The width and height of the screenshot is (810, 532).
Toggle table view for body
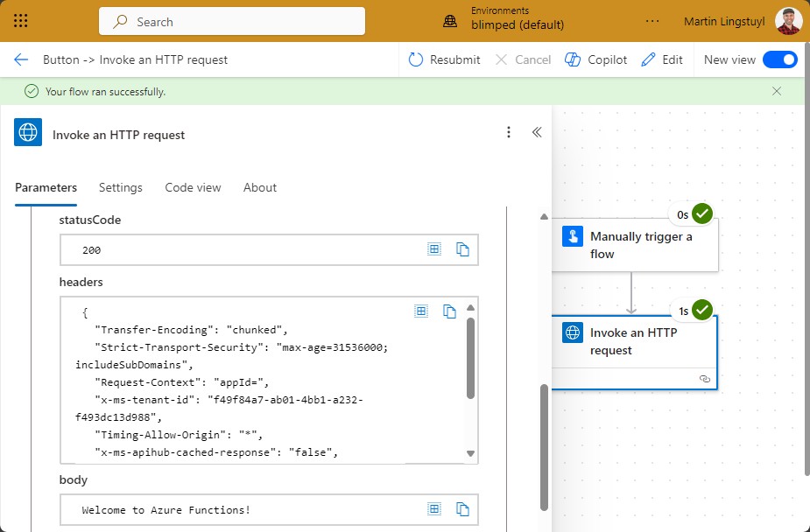tap(434, 509)
